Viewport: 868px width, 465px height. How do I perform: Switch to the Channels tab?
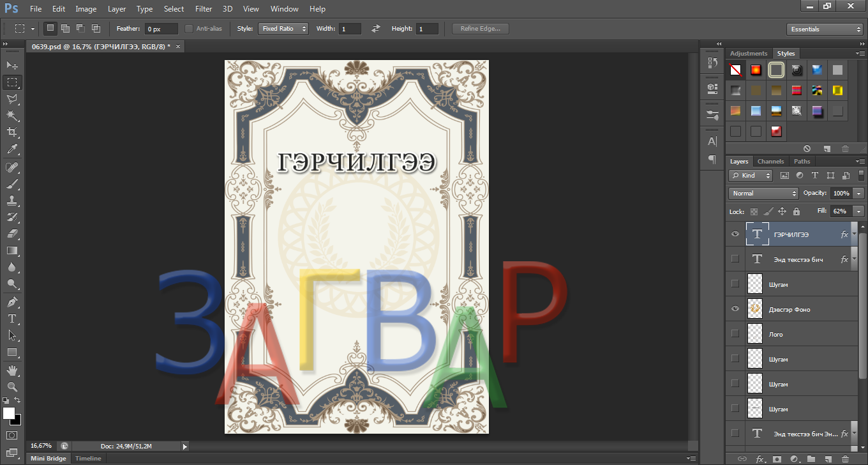770,162
